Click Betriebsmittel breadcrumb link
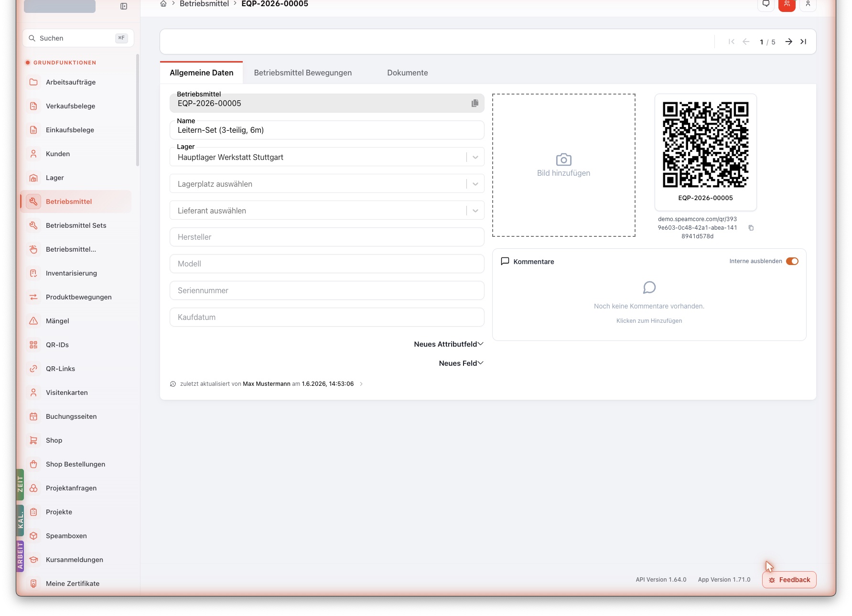The height and width of the screenshot is (616, 852). pos(204,4)
